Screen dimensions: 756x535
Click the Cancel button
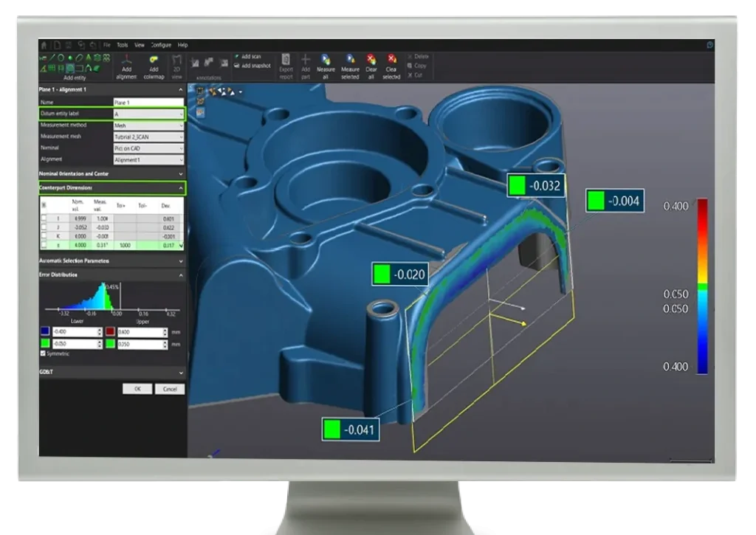click(x=170, y=389)
